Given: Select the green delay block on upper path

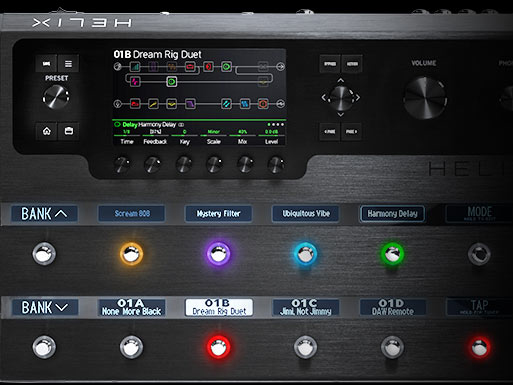Looking at the screenshot, I should (x=226, y=67).
